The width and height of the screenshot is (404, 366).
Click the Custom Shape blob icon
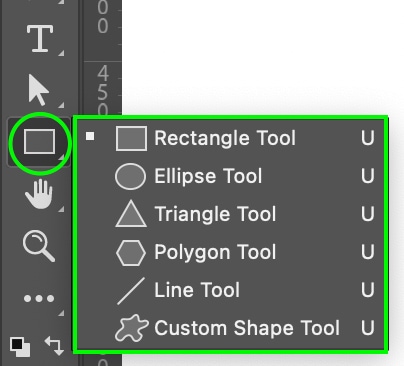pos(131,328)
